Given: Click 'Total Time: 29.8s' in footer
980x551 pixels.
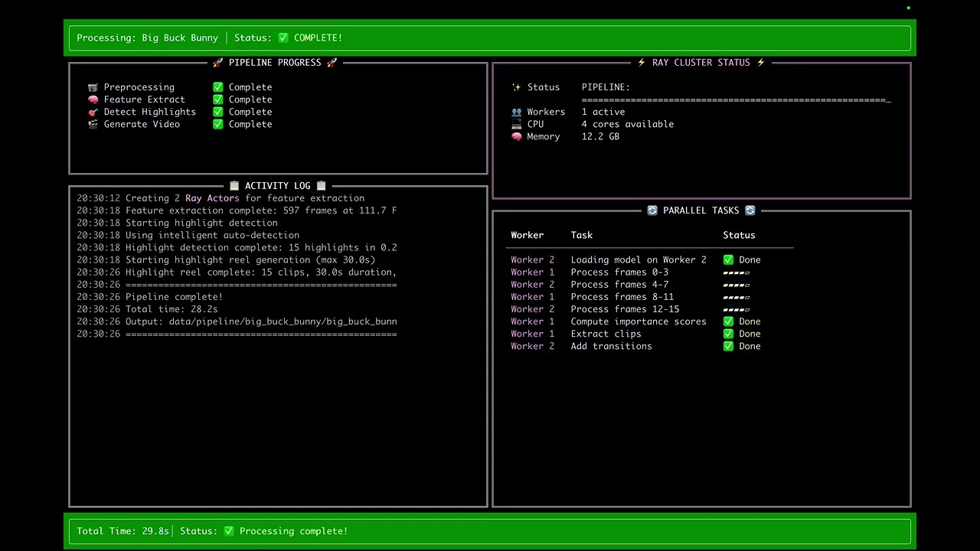Looking at the screenshot, I should pos(122,531).
